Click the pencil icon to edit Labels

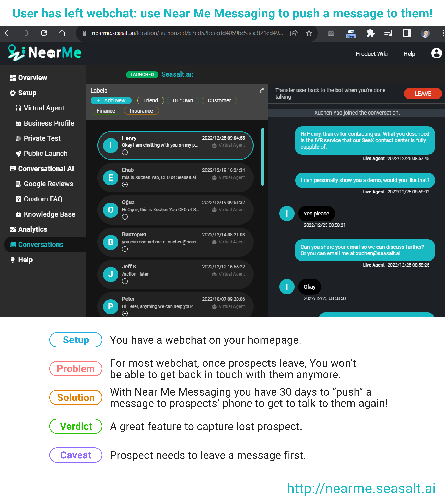[262, 91]
